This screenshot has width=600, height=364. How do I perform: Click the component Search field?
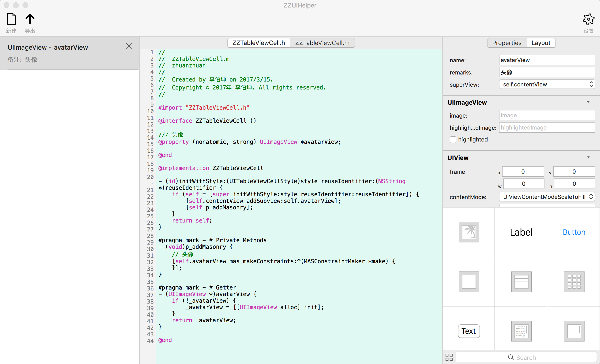click(x=526, y=357)
